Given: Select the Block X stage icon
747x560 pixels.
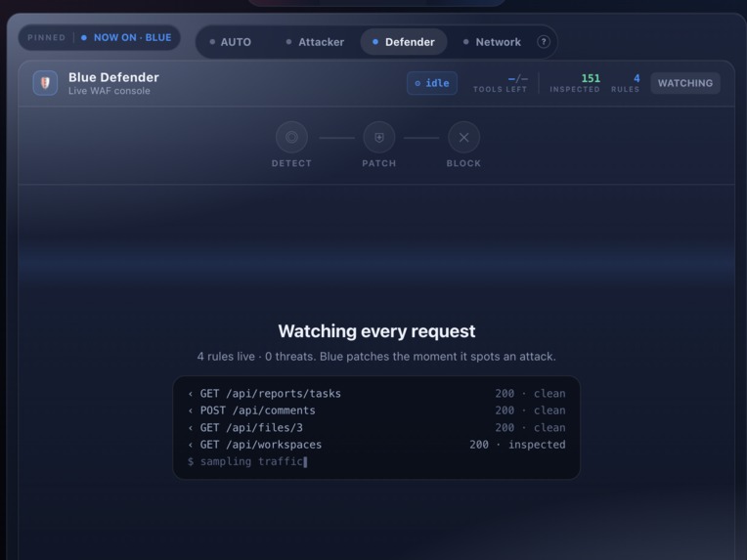Looking at the screenshot, I should pyautogui.click(x=463, y=138).
